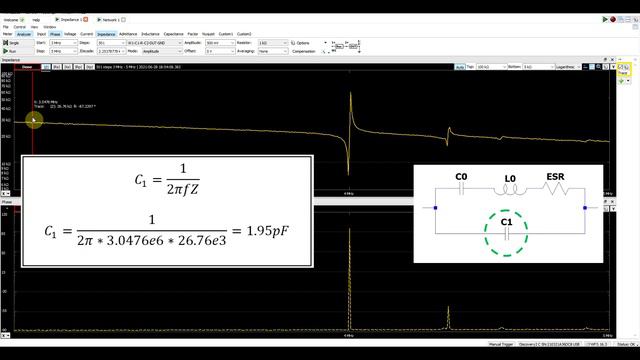Toggle the Capacitance plot

coord(173,34)
